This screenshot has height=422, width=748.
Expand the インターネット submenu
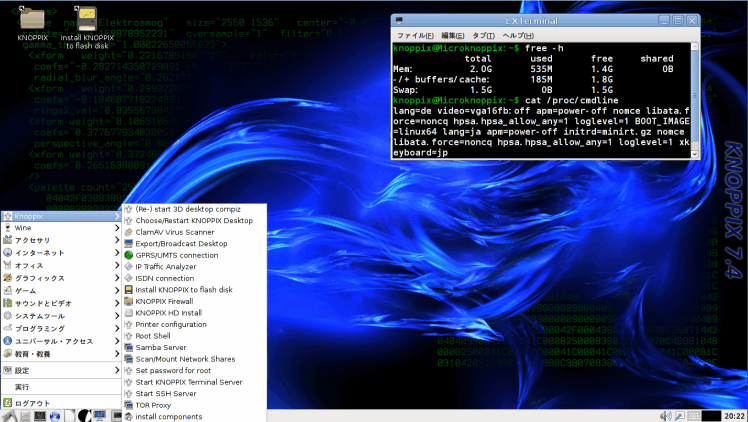click(x=61, y=253)
